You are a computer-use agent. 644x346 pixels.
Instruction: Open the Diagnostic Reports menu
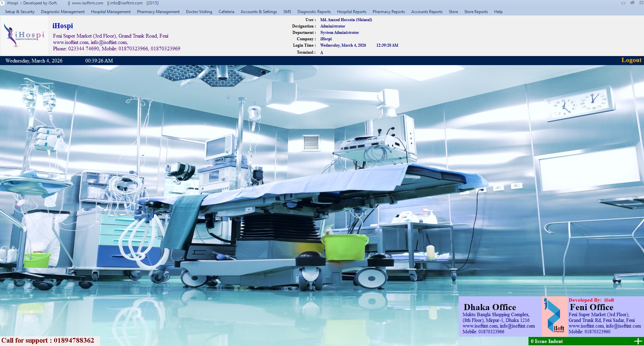(x=314, y=12)
